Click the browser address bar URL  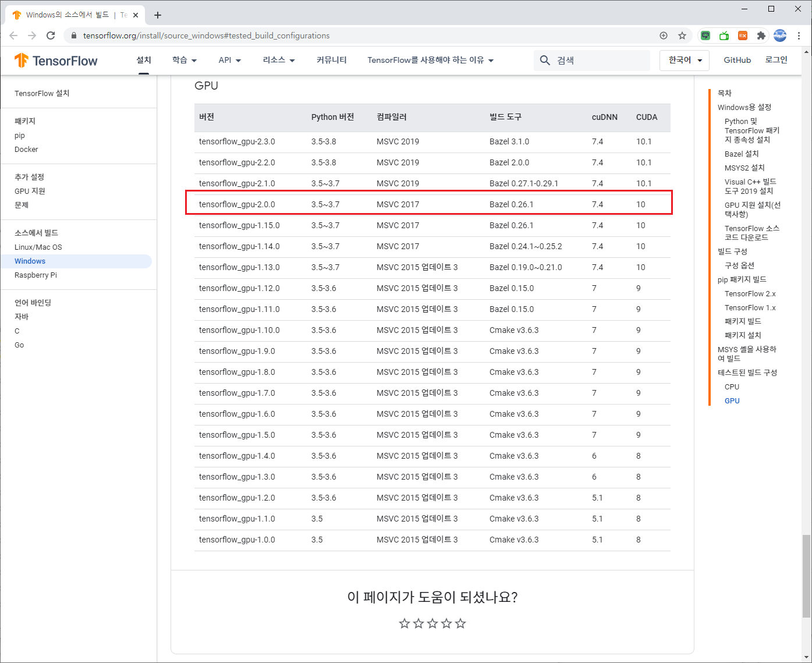click(206, 36)
